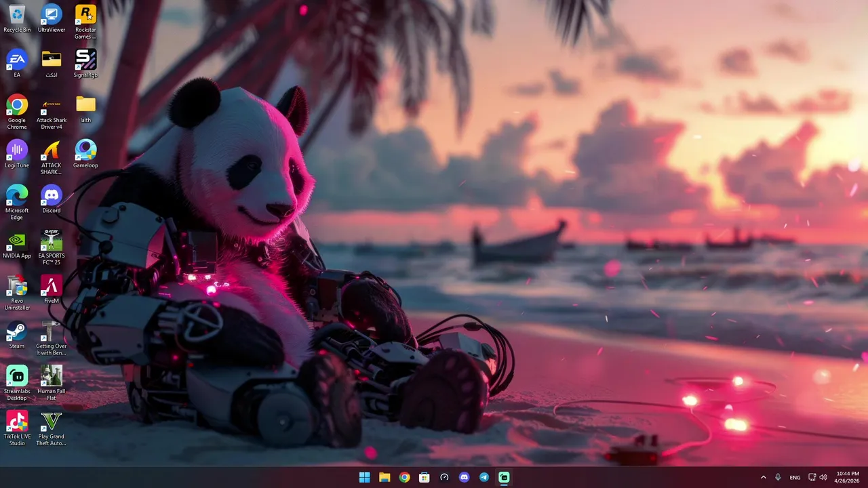Select the TikTok LIVE Studio desktop icon
This screenshot has height=488, width=868.
coord(17,428)
